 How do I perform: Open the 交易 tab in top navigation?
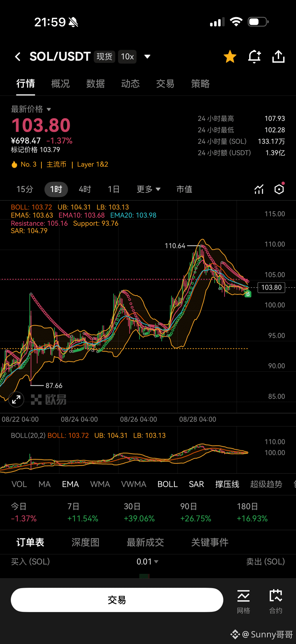coord(165,84)
